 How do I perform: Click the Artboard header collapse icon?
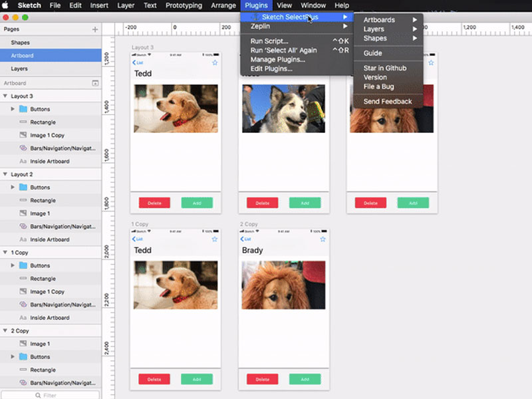coord(95,83)
